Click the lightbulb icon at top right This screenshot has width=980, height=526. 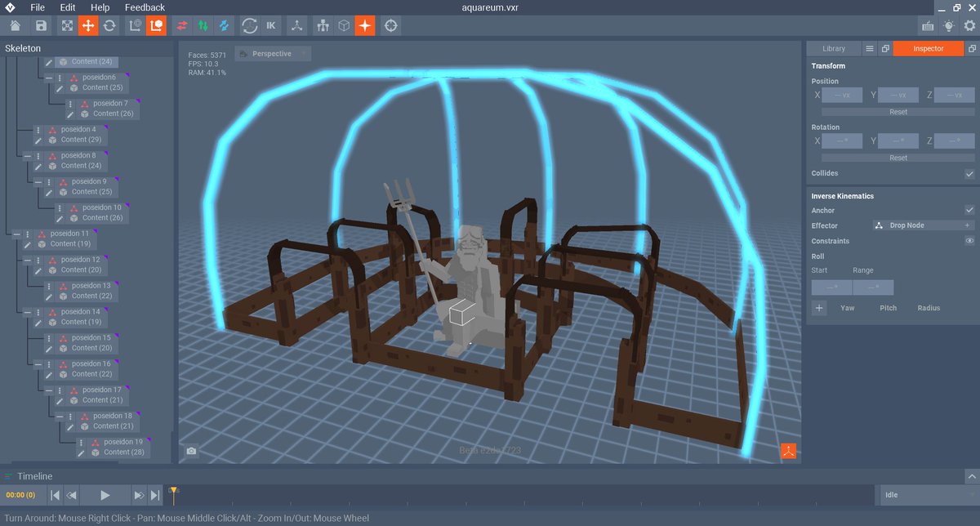pos(948,26)
